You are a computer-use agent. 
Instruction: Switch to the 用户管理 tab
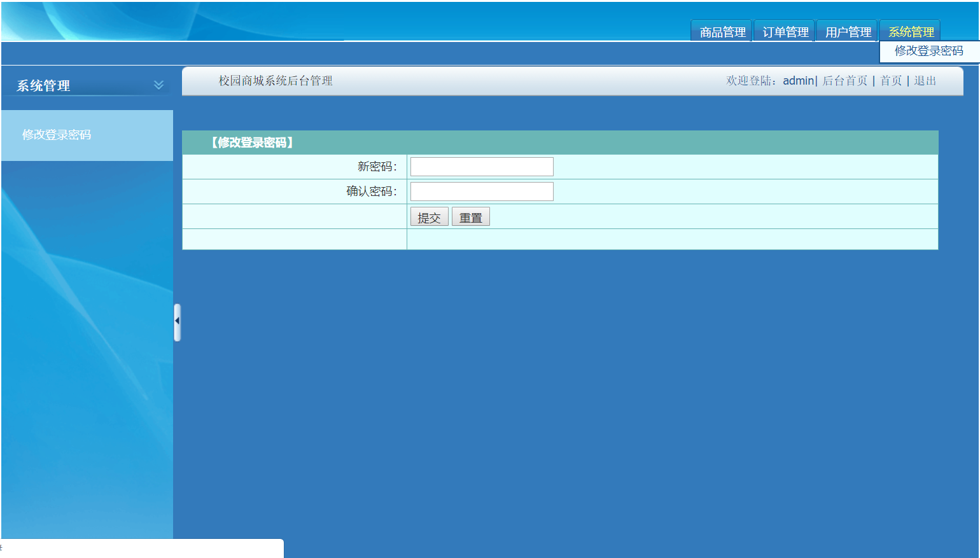point(848,31)
